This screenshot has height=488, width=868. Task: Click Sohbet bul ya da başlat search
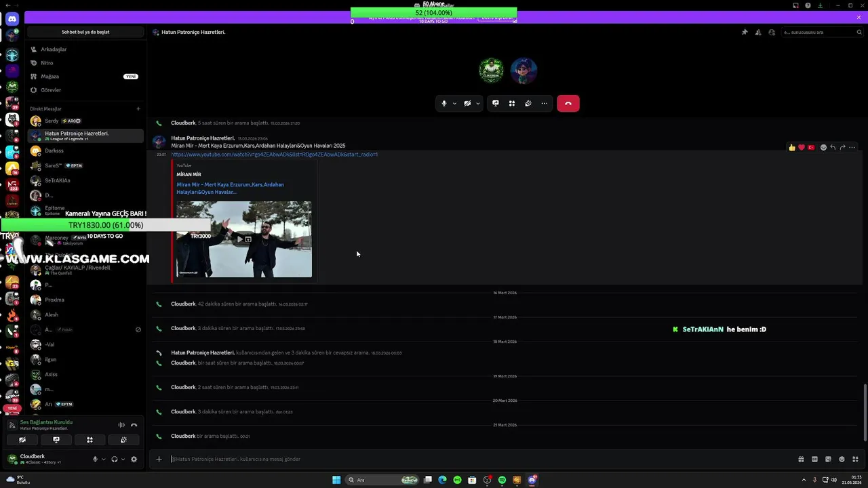[x=85, y=32]
